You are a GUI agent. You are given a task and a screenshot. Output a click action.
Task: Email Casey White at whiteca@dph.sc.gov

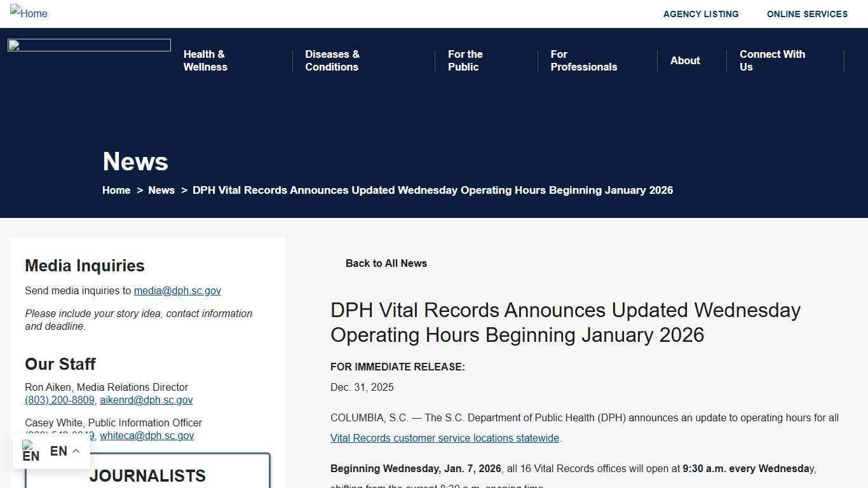(147, 435)
